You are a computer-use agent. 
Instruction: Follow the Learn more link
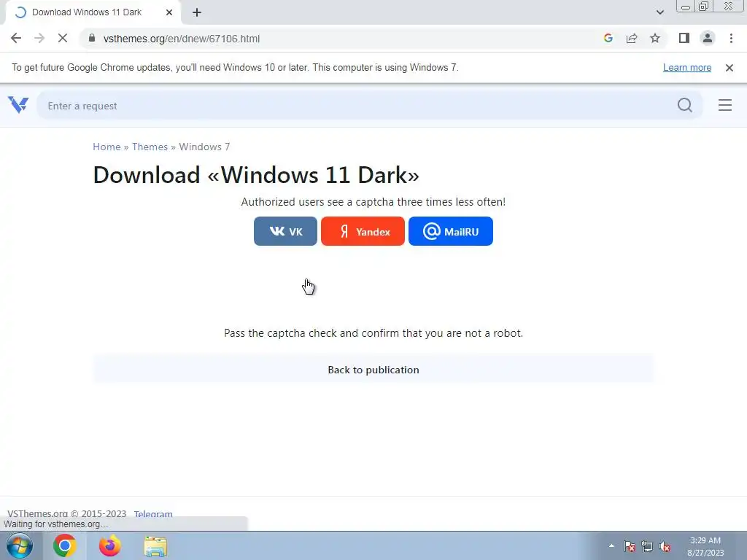point(687,68)
